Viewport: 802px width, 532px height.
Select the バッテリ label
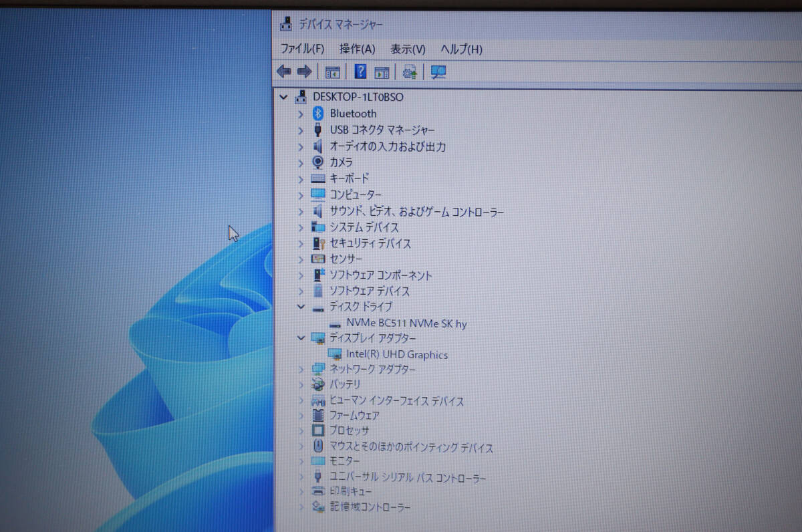(x=345, y=385)
